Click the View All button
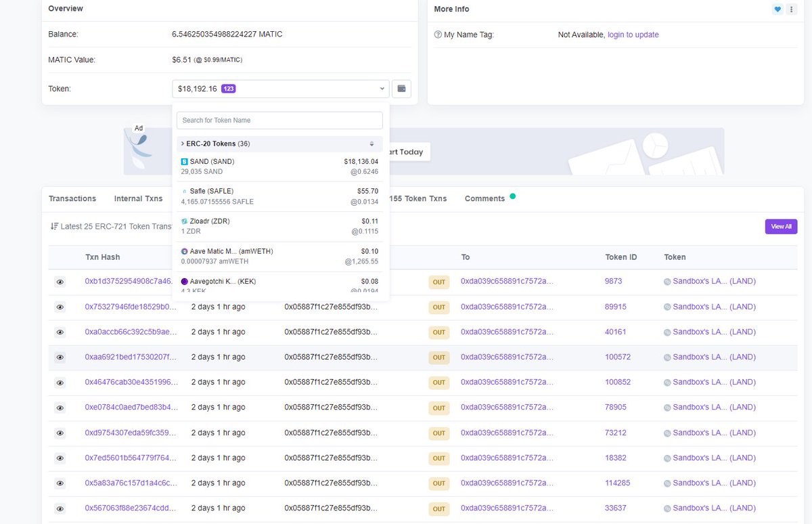Viewport: 812px width, 524px height. coord(781,227)
